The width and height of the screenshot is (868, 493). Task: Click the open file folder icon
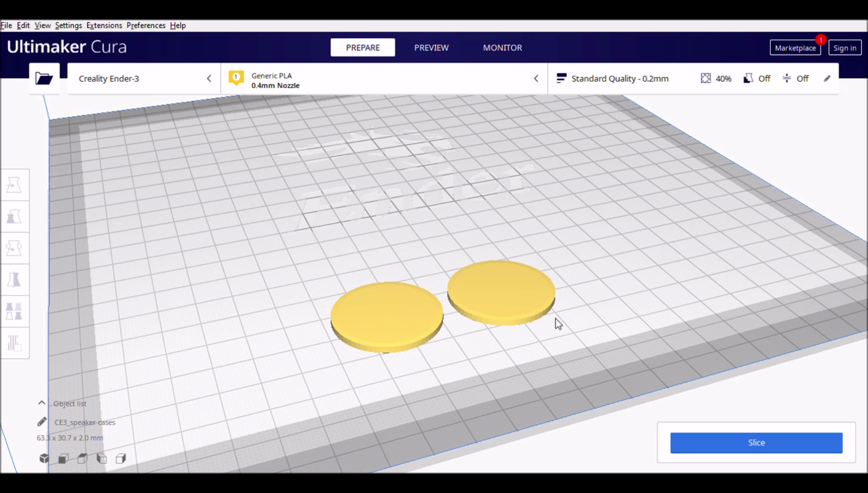tap(44, 78)
